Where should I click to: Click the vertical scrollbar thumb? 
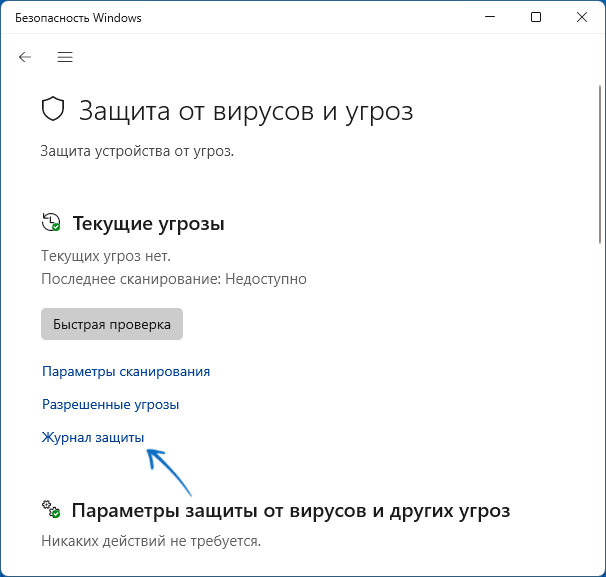coord(600,165)
